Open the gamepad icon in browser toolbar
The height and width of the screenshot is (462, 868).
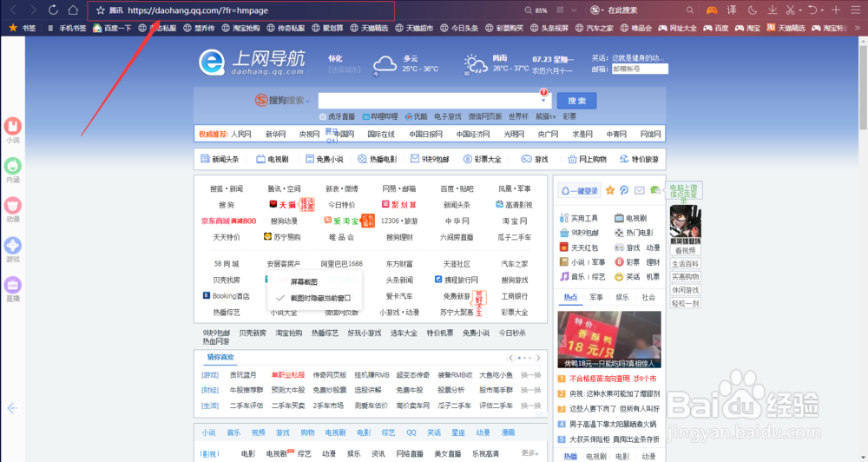(x=712, y=10)
